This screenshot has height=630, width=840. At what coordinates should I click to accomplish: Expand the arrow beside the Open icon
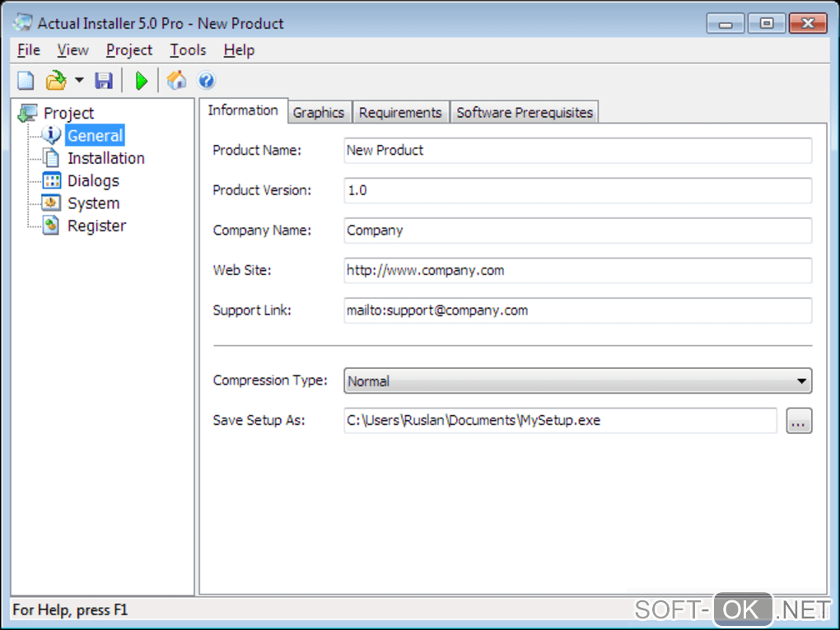(79, 81)
